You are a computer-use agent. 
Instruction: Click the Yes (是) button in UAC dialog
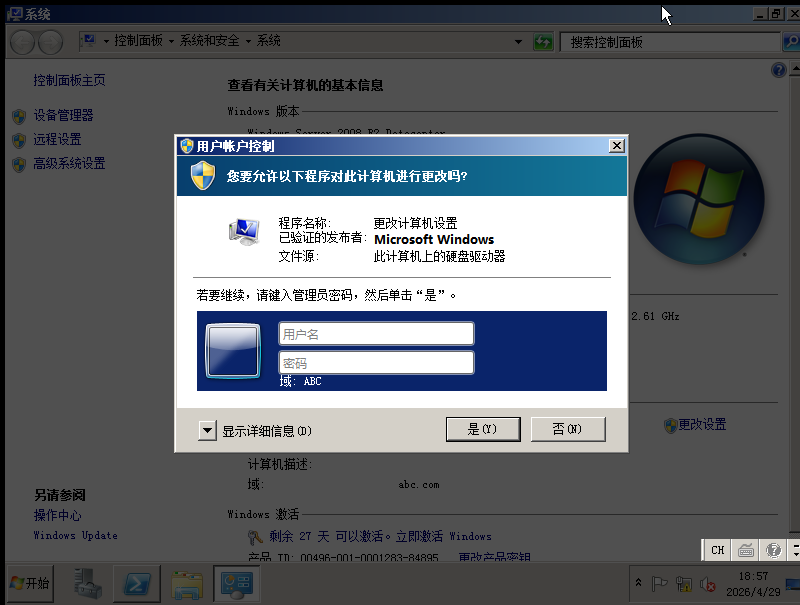pyautogui.click(x=483, y=429)
